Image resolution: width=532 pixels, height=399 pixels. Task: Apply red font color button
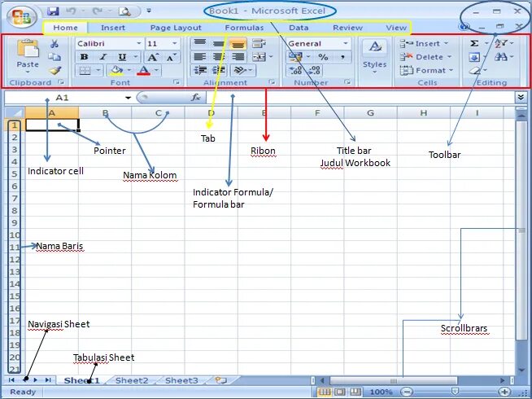(x=143, y=71)
